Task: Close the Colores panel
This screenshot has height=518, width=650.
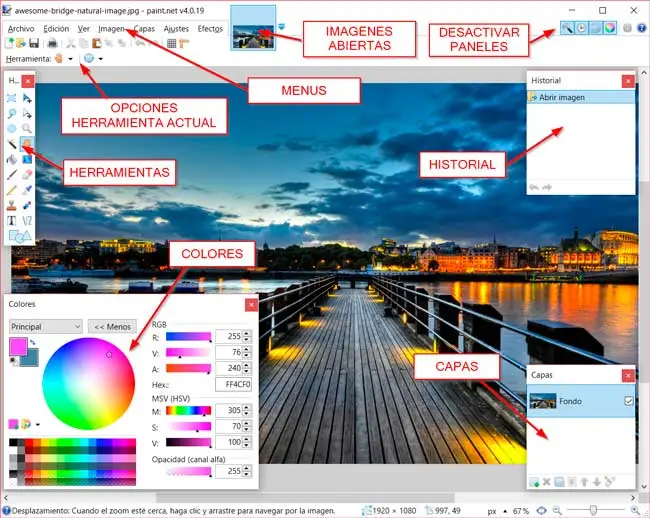Action: [251, 305]
